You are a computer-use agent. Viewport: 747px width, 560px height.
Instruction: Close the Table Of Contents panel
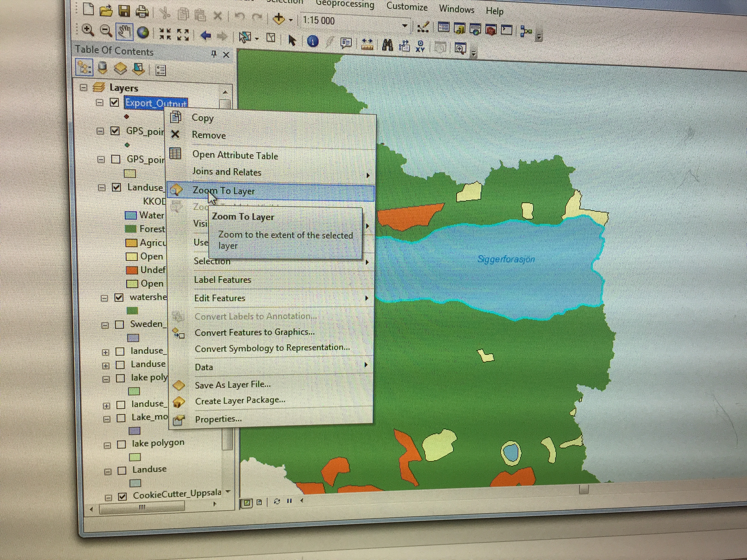(x=226, y=55)
